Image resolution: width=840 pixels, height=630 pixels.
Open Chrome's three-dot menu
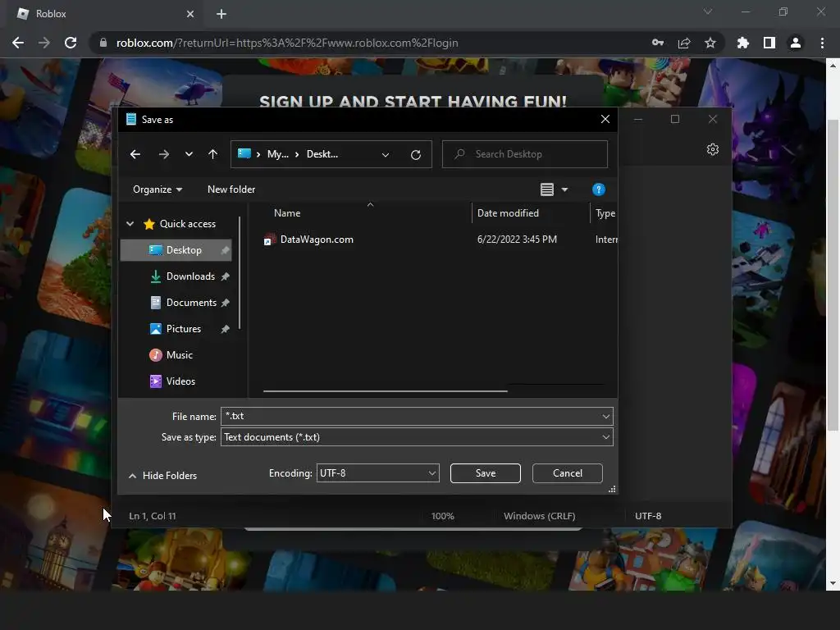[x=822, y=43]
